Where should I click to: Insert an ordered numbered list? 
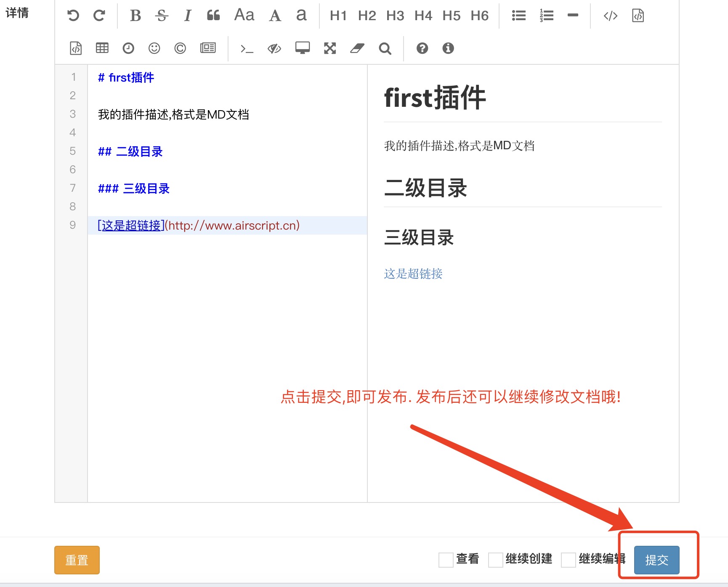(x=547, y=16)
